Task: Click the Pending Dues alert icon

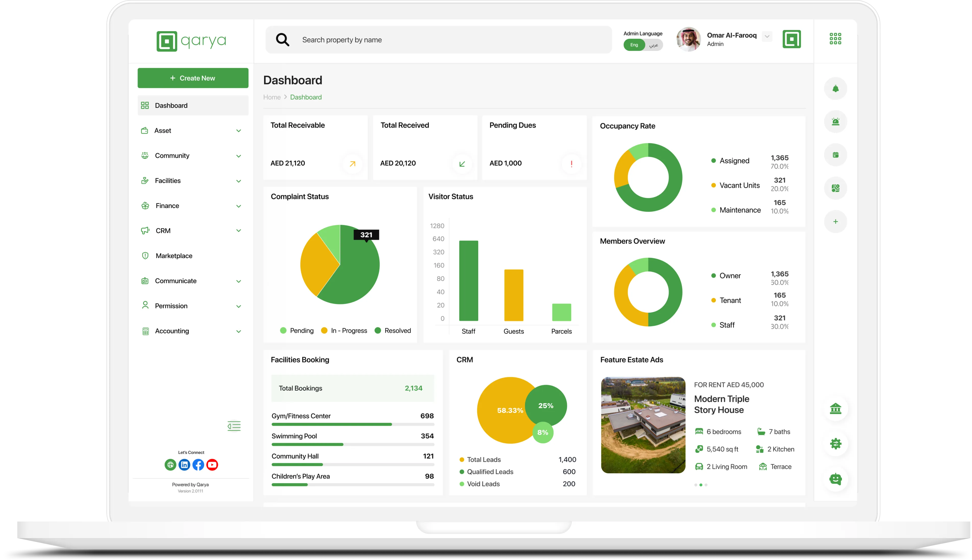Action: (x=571, y=163)
